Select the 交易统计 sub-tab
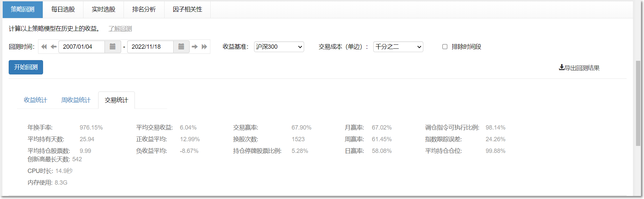Screen dimensions: 644x199 pyautogui.click(x=117, y=100)
